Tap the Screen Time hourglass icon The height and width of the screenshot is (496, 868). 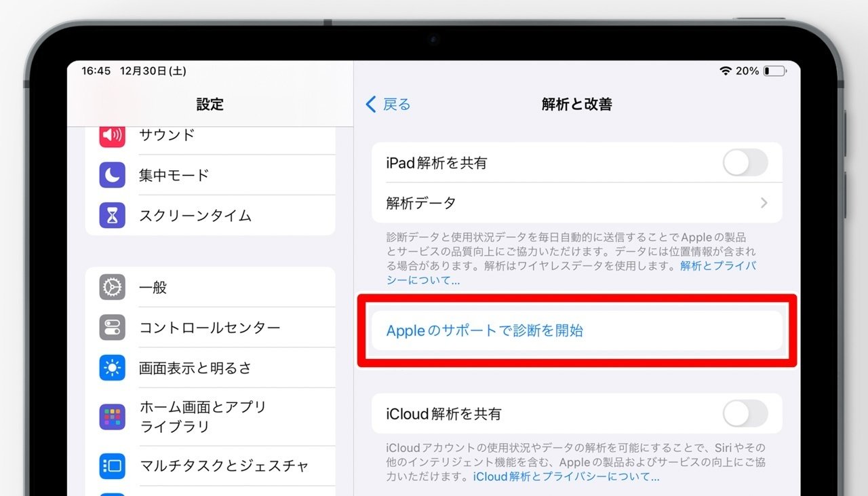tap(112, 216)
